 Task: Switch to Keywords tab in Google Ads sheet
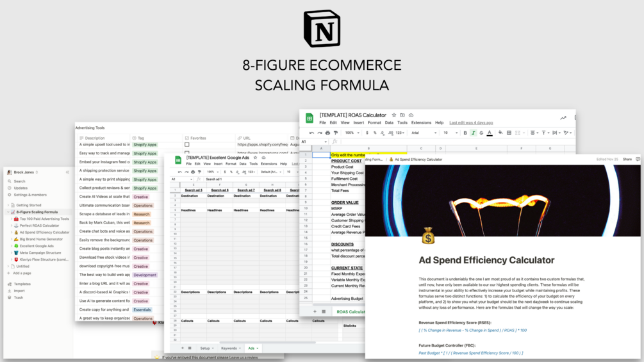(231, 349)
